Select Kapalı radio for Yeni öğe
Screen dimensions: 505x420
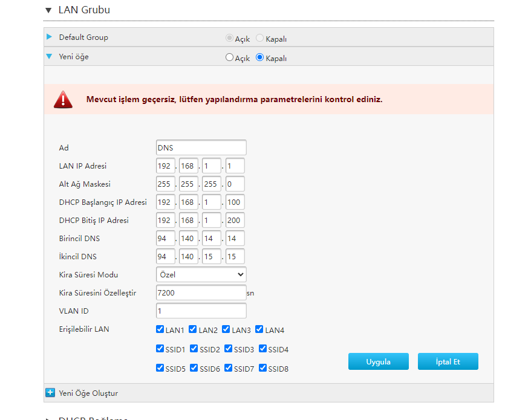point(259,57)
